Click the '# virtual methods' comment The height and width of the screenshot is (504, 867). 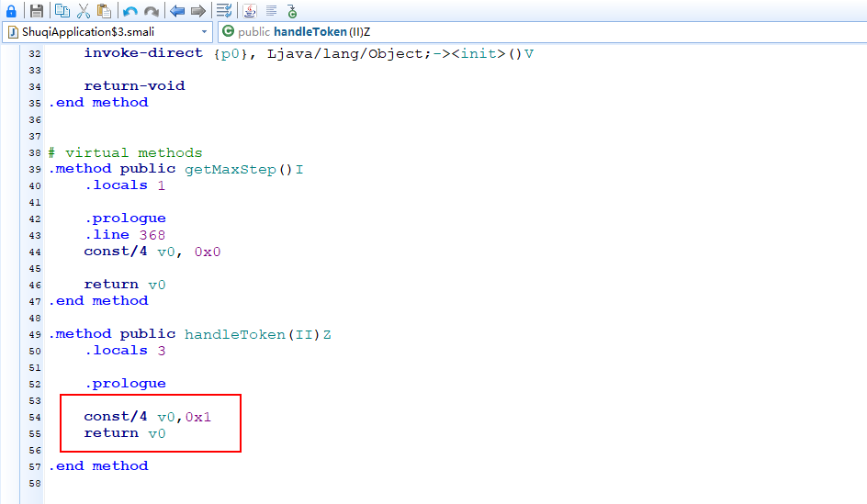coord(125,152)
